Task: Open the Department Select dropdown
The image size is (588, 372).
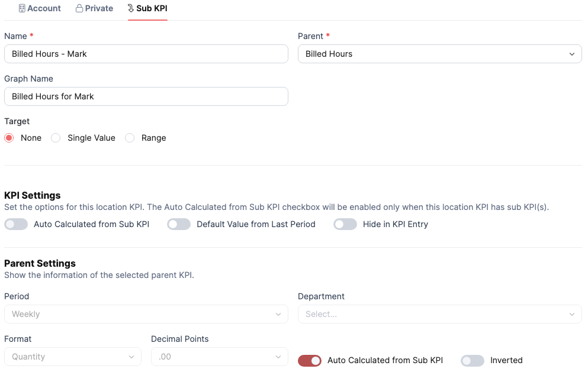Action: click(x=439, y=314)
